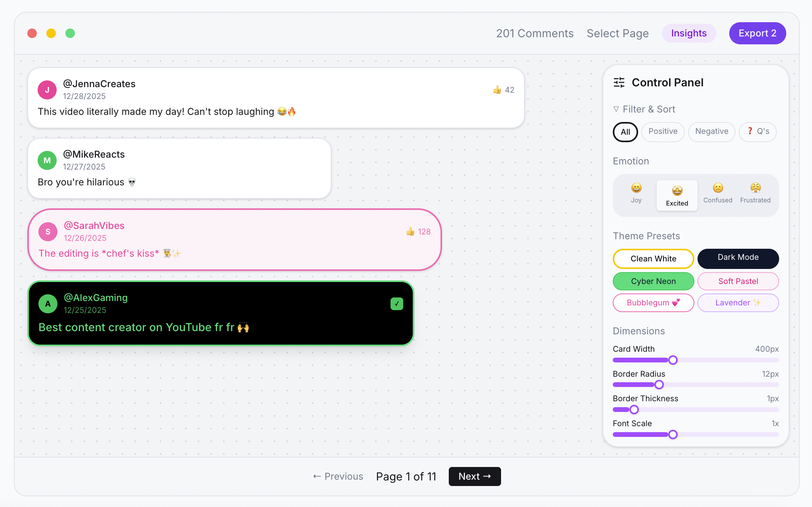Open the Insights panel
Viewport: 812px width, 507px height.
689,33
